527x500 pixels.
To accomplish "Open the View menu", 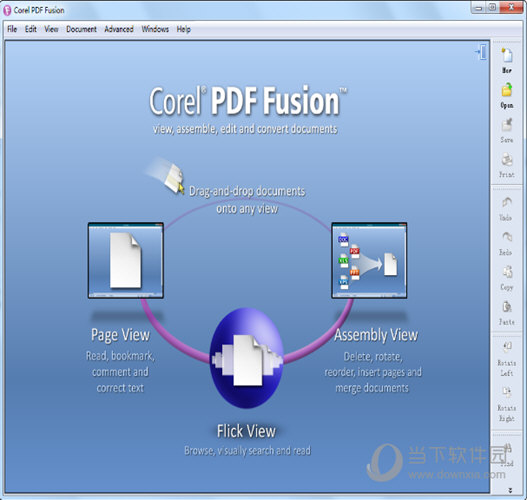I will pos(51,29).
